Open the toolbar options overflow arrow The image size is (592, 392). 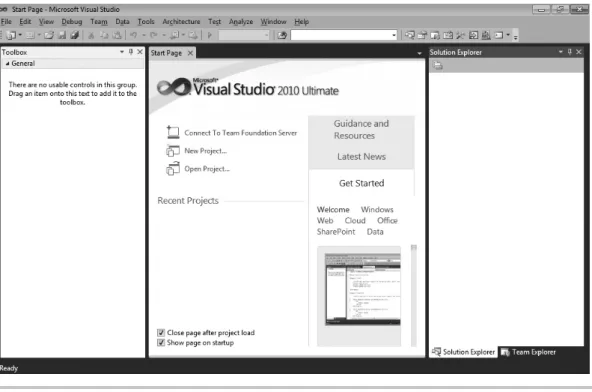[x=515, y=36]
